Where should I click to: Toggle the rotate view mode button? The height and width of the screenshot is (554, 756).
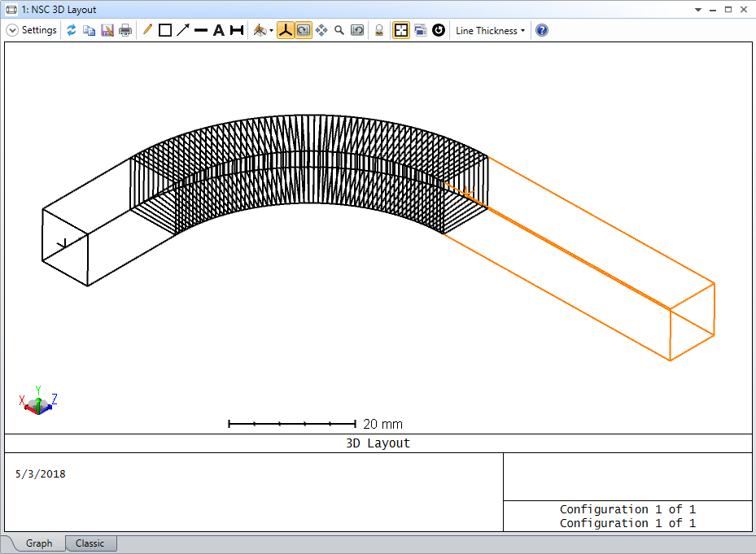tap(303, 30)
